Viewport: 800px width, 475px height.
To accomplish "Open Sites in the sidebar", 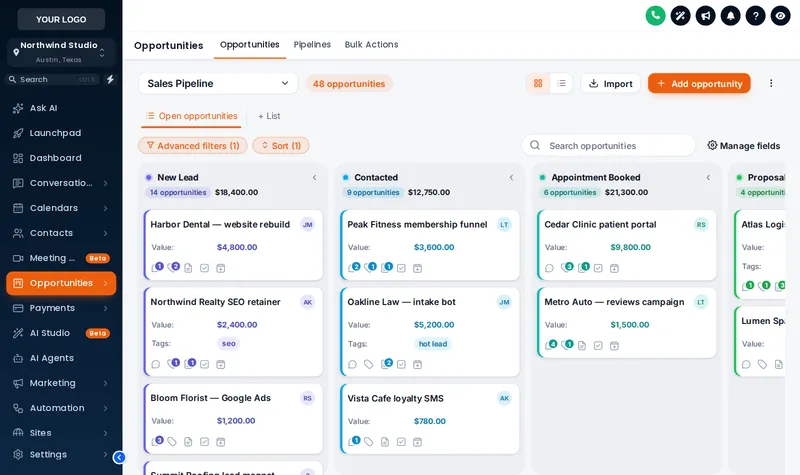I will [x=61, y=433].
